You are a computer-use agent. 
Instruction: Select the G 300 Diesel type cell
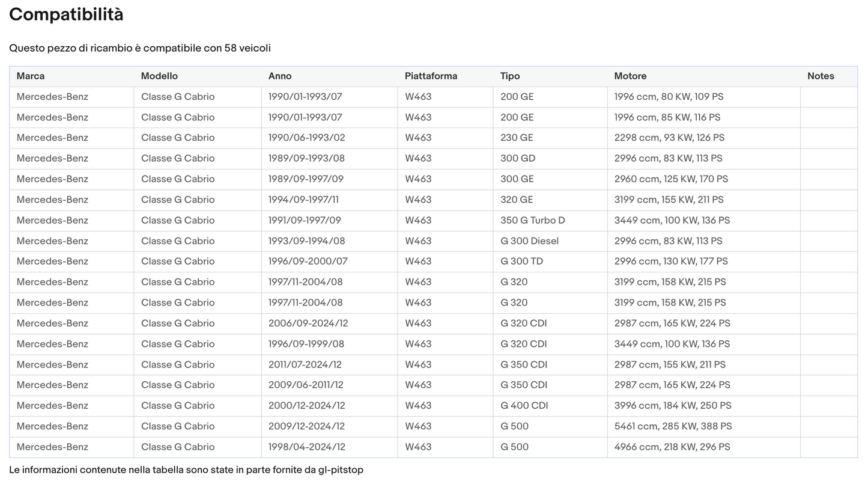tap(529, 241)
